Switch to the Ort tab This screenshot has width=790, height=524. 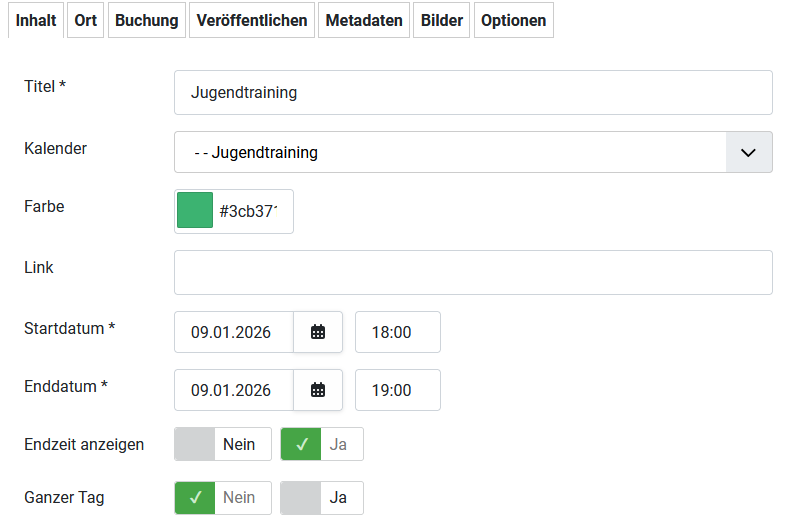[86, 20]
